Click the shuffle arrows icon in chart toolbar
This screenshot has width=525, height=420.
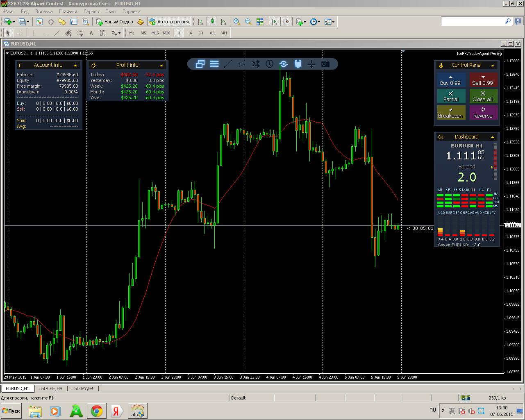[256, 64]
